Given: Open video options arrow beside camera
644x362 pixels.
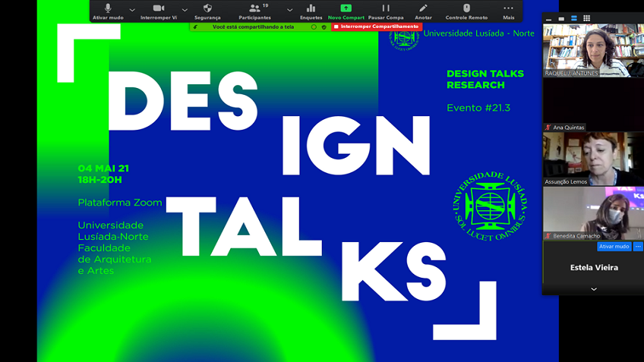Looking at the screenshot, I should [185, 10].
